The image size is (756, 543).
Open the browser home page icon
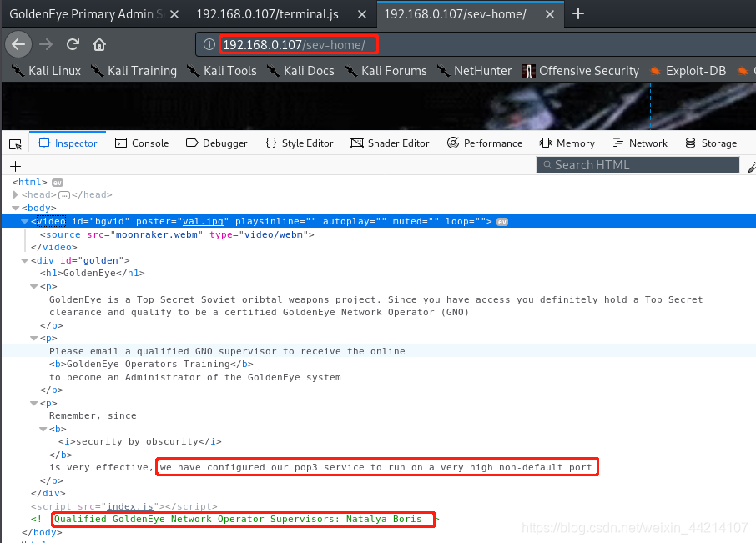(99, 44)
